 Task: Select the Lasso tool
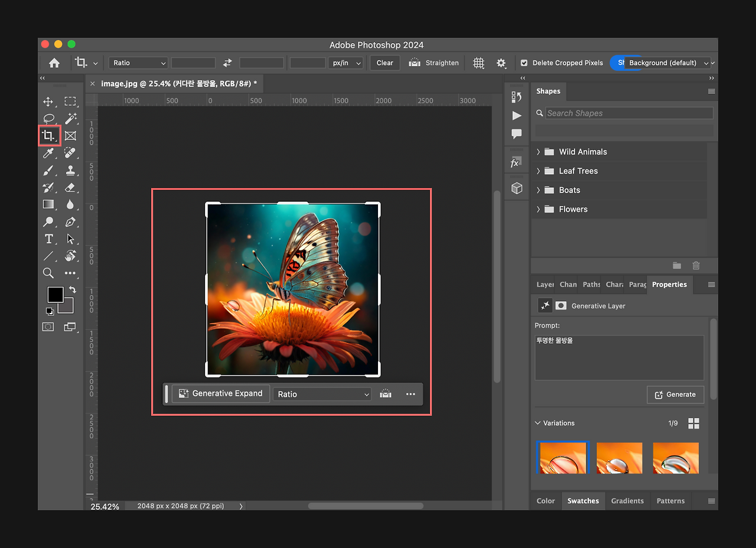click(48, 119)
